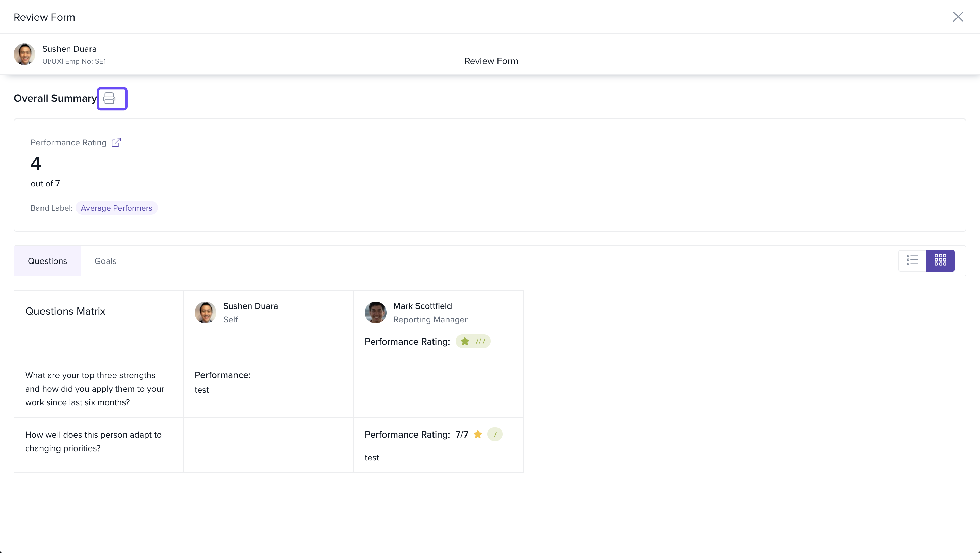This screenshot has width=980, height=553.
Task: Click Sushen Duara's avatar in the matrix
Action: 206,313
